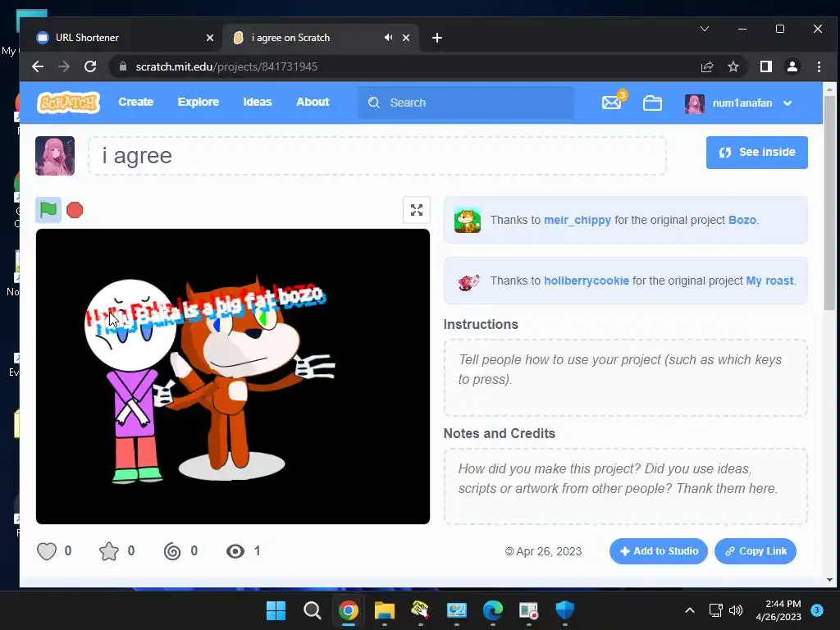The width and height of the screenshot is (840, 630).
Task: Favorite the project with the star icon
Action: pyautogui.click(x=109, y=551)
